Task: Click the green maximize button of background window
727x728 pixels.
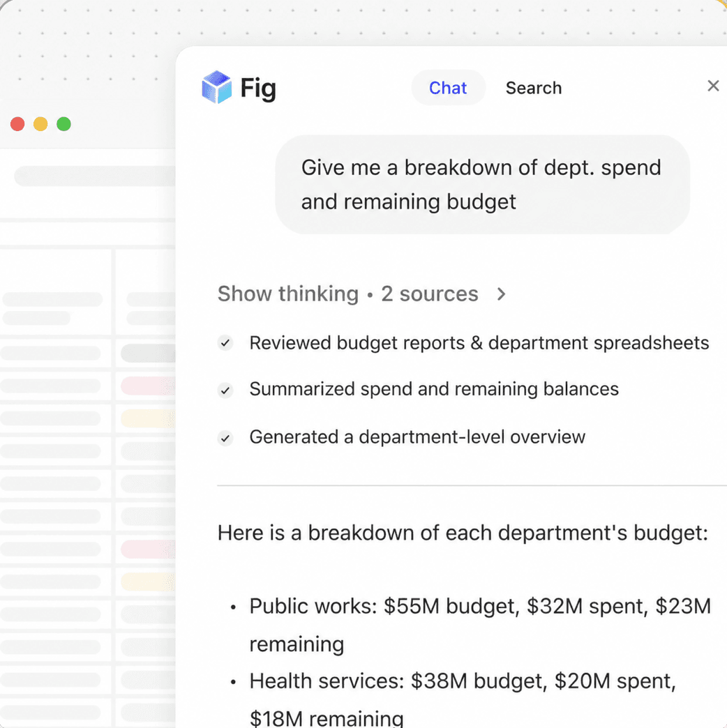Action: click(63, 124)
